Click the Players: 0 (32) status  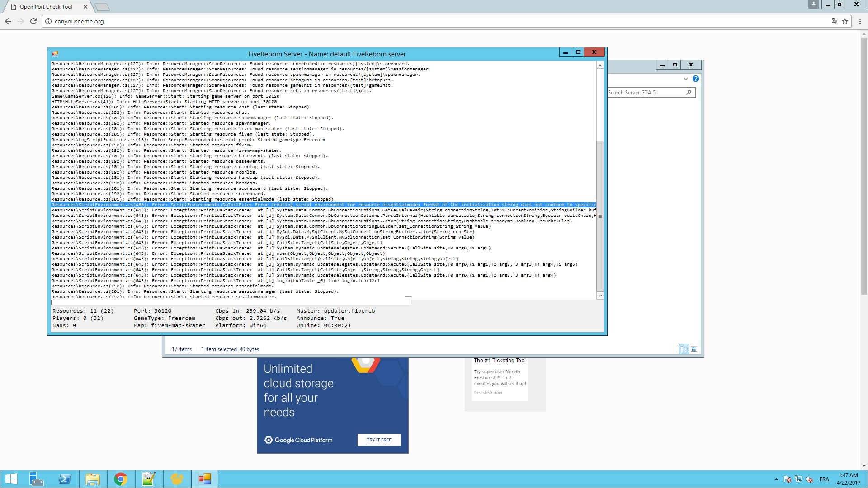(x=78, y=318)
